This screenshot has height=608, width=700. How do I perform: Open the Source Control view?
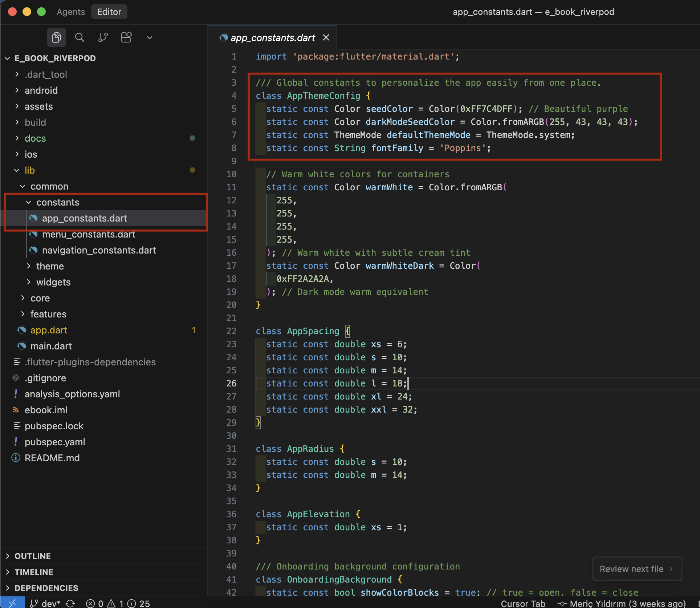tap(103, 37)
